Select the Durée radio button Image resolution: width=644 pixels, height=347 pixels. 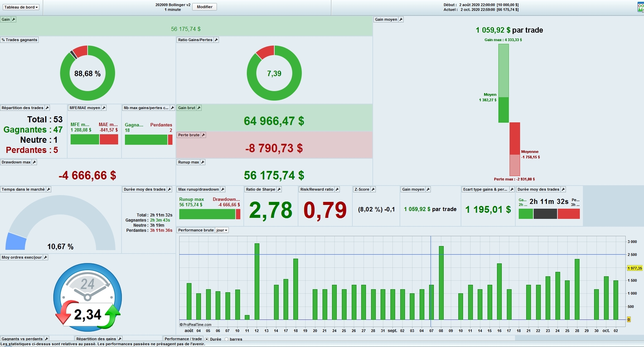[207, 339]
